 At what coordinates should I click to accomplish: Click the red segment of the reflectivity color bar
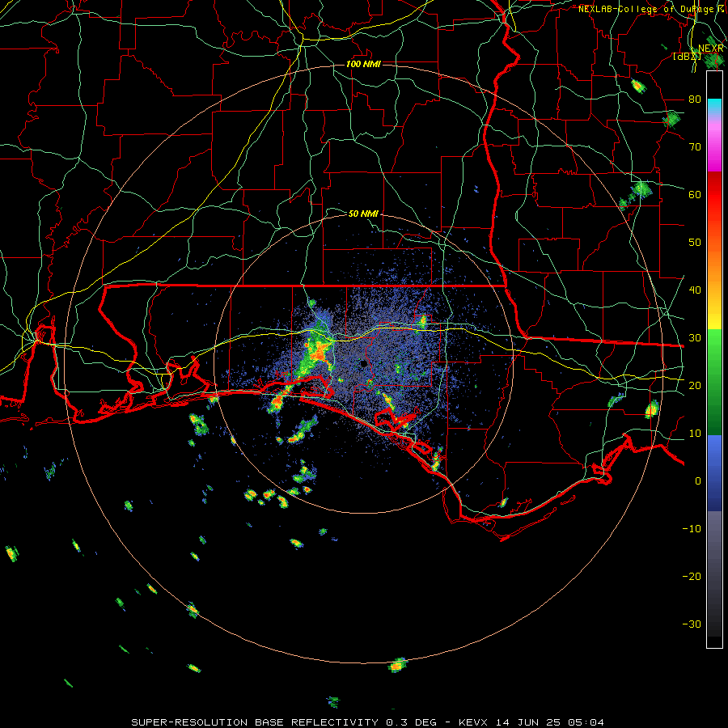714,195
